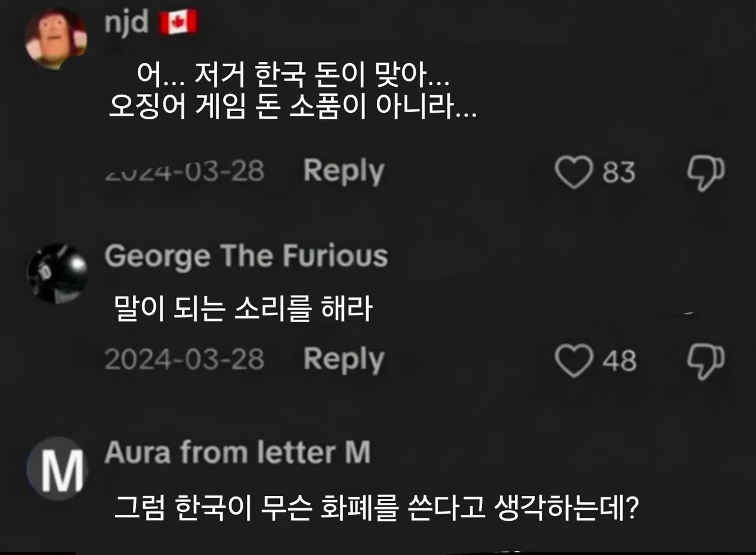Select the partially hidden date on njd's comment

(x=184, y=172)
